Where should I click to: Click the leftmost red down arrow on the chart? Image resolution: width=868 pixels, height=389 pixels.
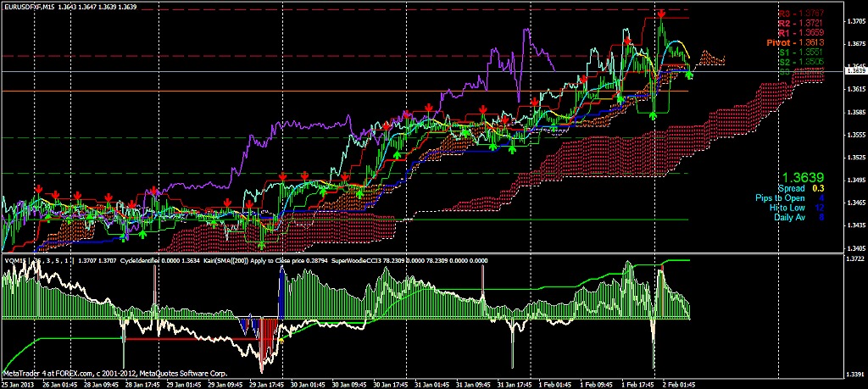coord(38,187)
